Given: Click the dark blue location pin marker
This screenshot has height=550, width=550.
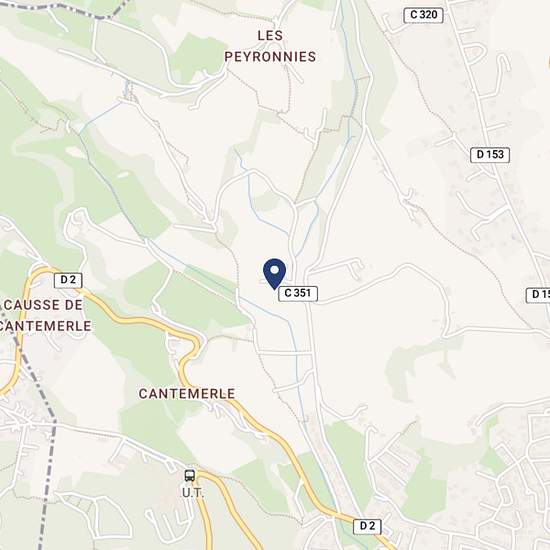Looking at the screenshot, I should coord(275,274).
